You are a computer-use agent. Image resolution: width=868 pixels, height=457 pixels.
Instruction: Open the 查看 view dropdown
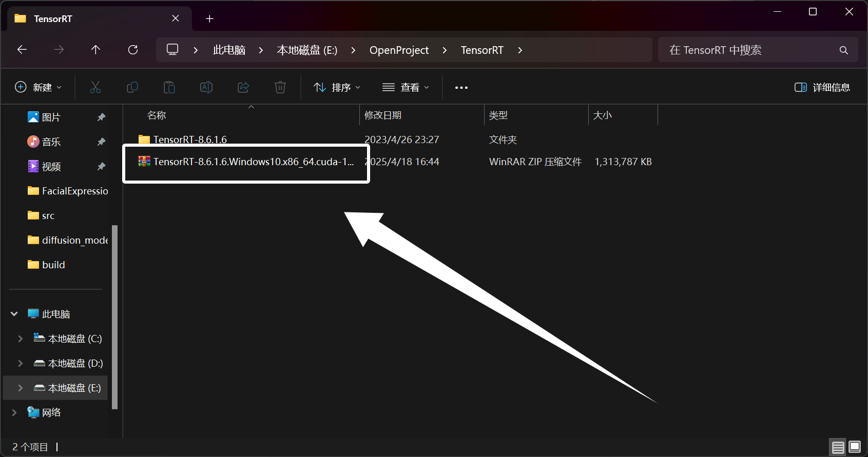coord(406,87)
